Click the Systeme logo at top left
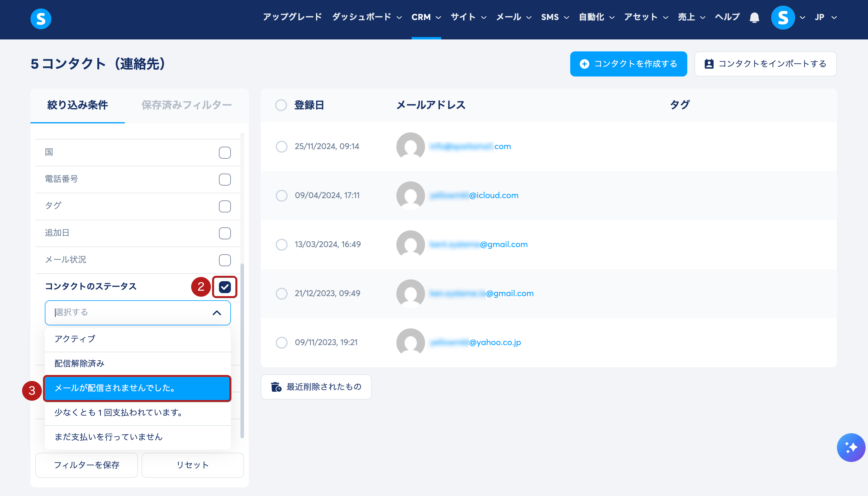Image resolution: width=868 pixels, height=496 pixels. click(41, 19)
